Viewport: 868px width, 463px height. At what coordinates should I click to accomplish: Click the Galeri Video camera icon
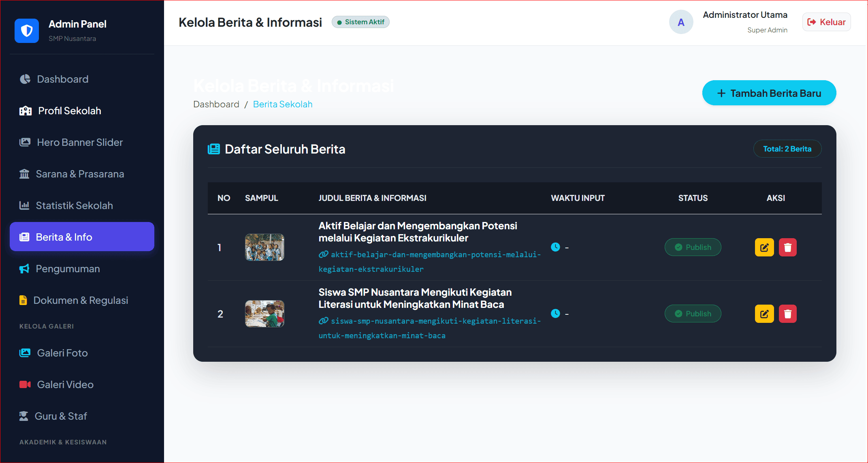pos(25,384)
